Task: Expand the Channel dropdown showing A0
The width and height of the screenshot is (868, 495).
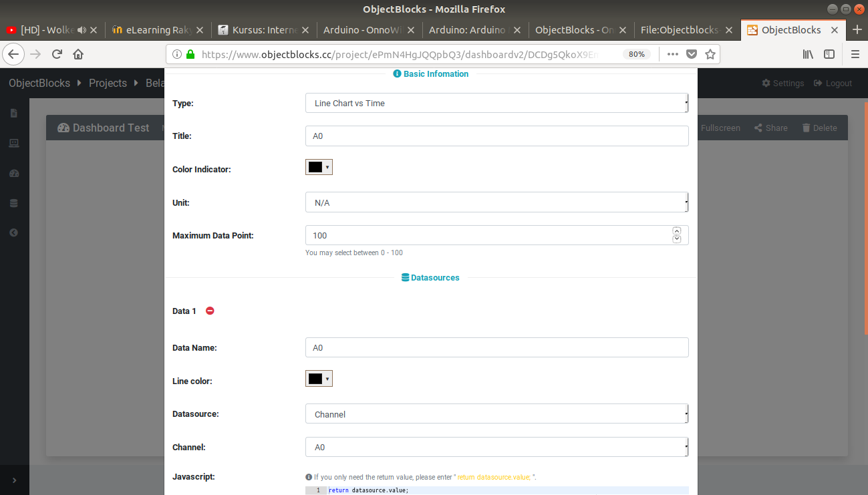Action: [496, 447]
